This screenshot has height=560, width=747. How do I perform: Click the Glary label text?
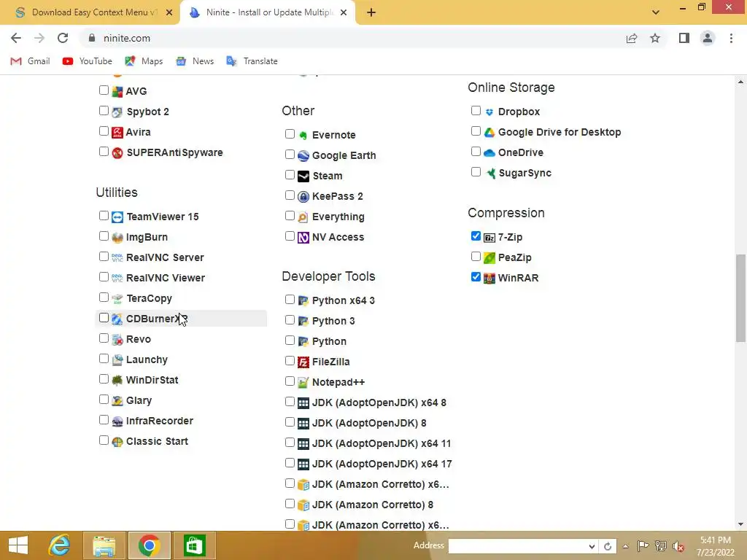click(x=139, y=401)
